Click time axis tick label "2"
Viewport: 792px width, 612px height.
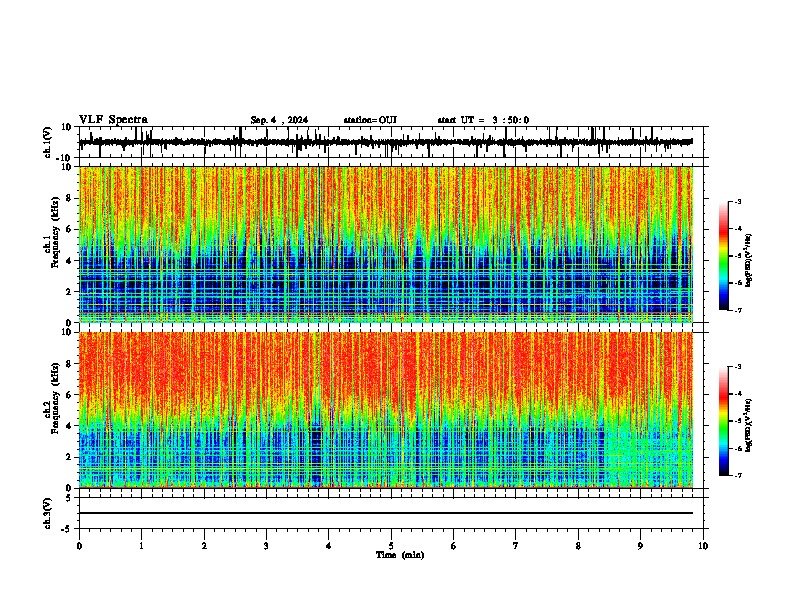click(204, 546)
